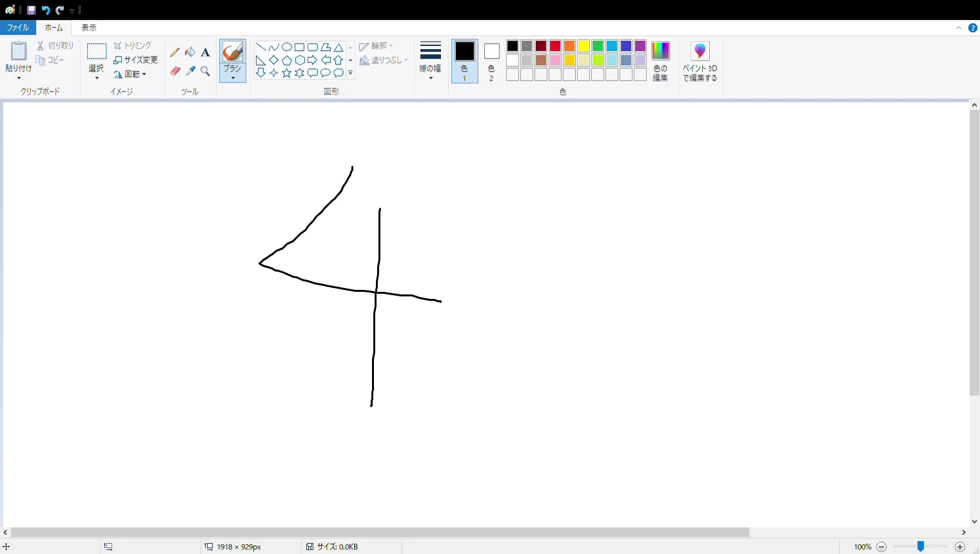980x554 pixels.
Task: Expand the shapes gallery list
Action: [351, 73]
